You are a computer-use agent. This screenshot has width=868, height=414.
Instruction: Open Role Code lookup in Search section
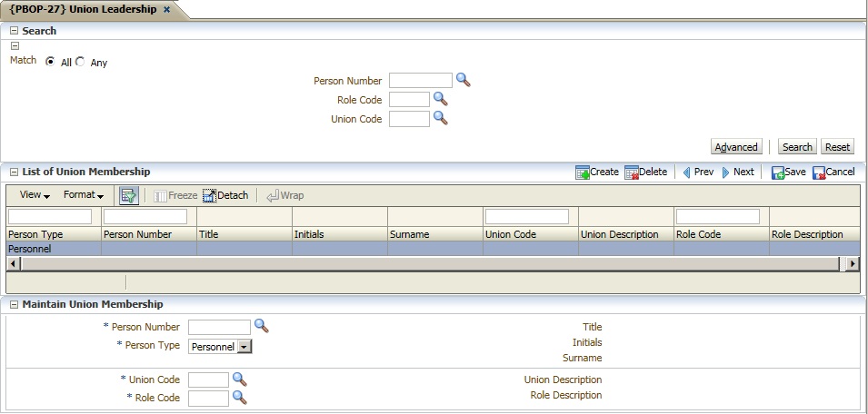coord(441,99)
